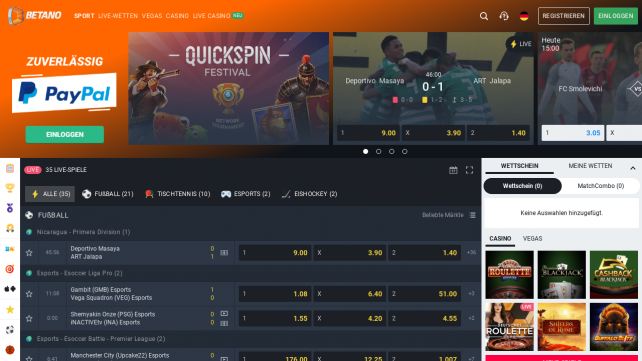Open the search magnifier icon
The image size is (642, 361).
[484, 16]
